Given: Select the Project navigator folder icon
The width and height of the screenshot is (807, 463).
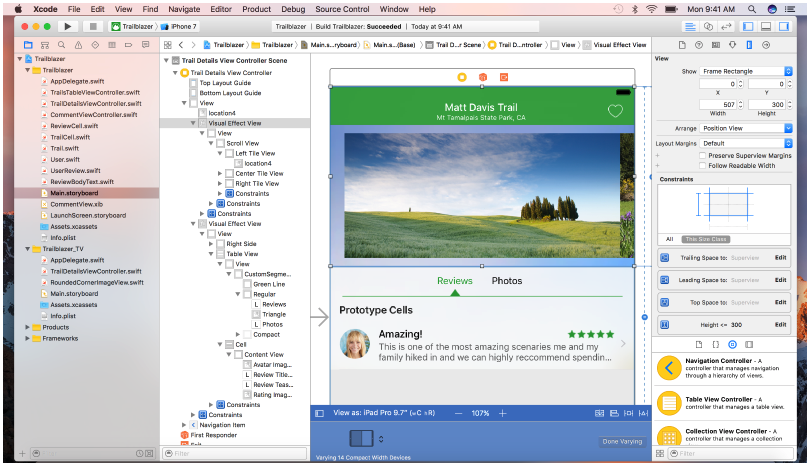Looking at the screenshot, I should [28, 45].
